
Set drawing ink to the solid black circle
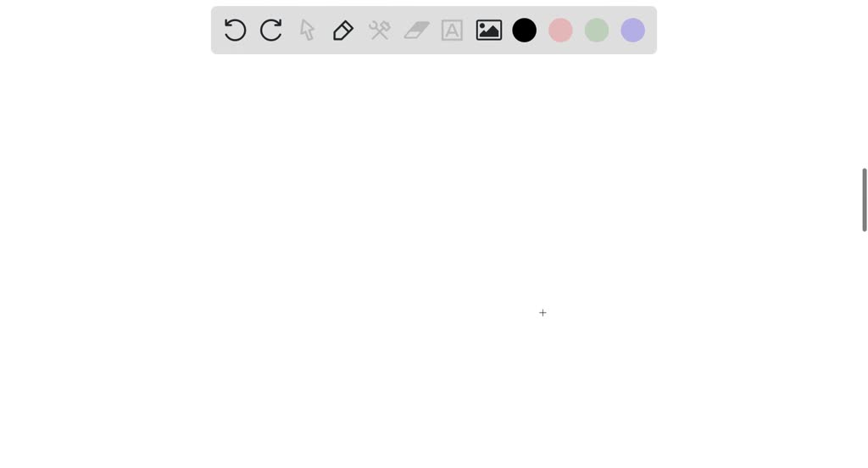coord(524,30)
